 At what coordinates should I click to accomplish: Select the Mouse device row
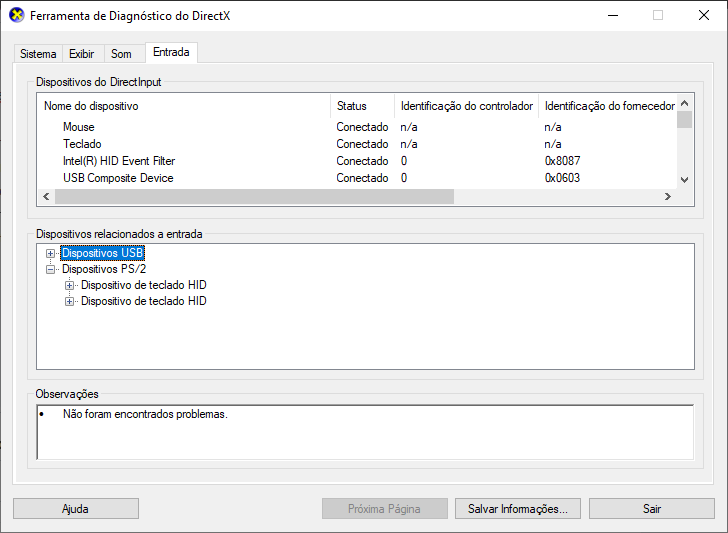click(357, 127)
